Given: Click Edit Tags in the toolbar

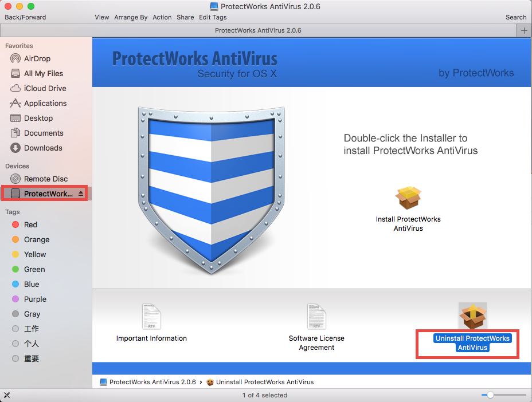Looking at the screenshot, I should point(212,17).
